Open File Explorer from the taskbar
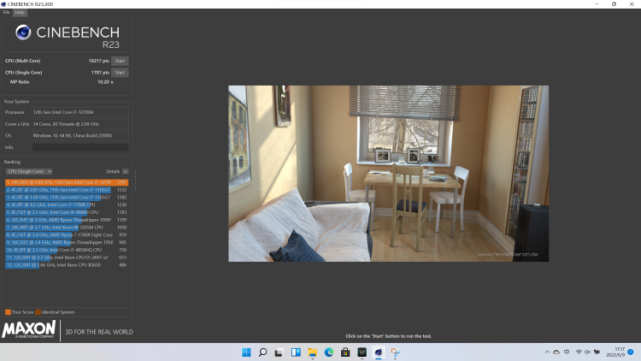The height and width of the screenshot is (361, 641). (312, 352)
